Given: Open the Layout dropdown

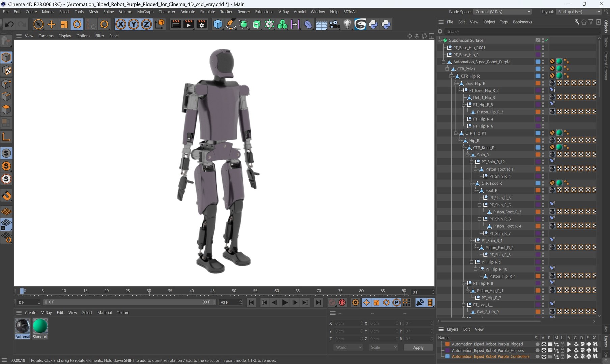Looking at the screenshot, I should pos(578,12).
